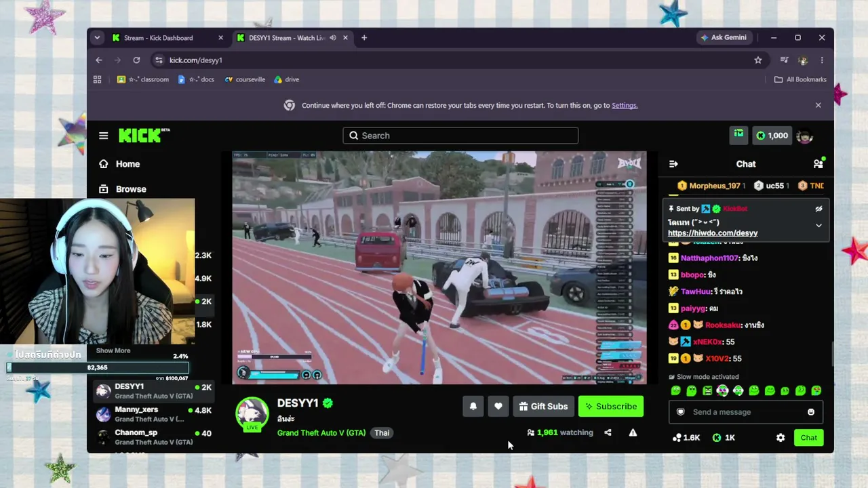Click username Natthaphon1107 in chat
868x488 pixels.
tap(709, 258)
